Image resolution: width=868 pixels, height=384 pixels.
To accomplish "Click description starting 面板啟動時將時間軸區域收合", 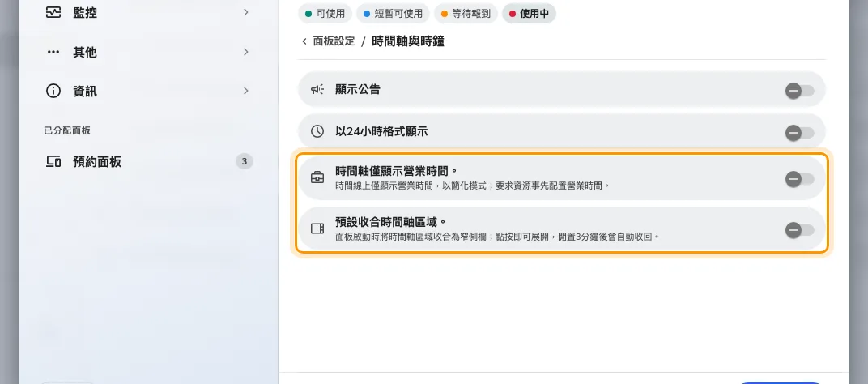I will click(x=498, y=237).
